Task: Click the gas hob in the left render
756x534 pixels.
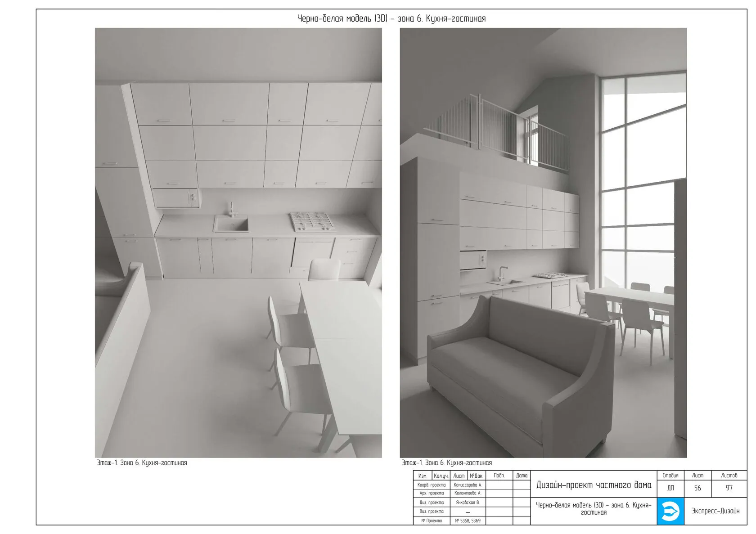Action: 312,222
